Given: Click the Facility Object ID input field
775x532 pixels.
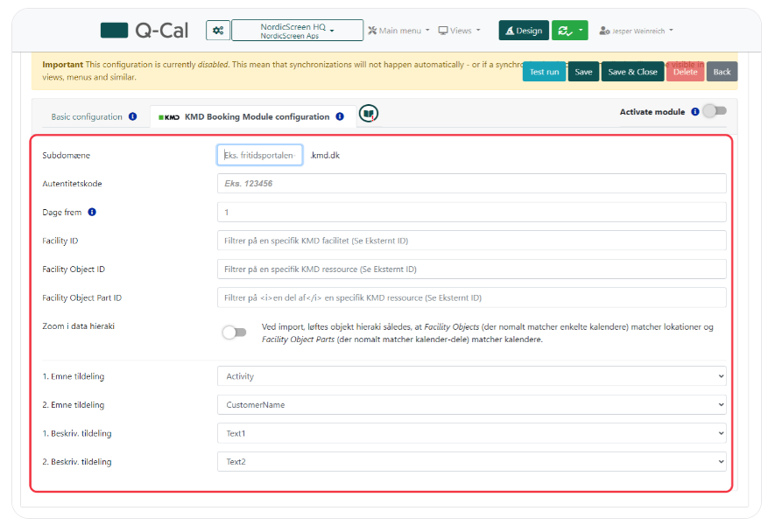Looking at the screenshot, I should click(x=471, y=269).
